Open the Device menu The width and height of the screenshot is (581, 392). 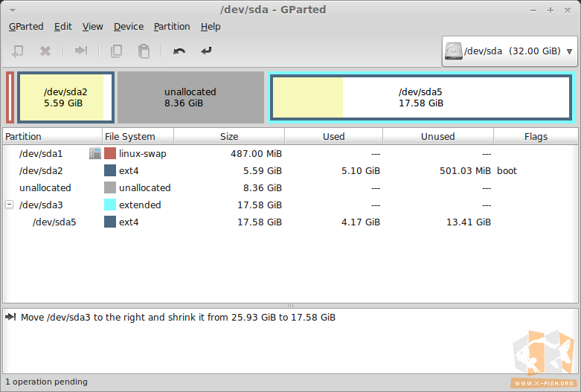click(129, 27)
